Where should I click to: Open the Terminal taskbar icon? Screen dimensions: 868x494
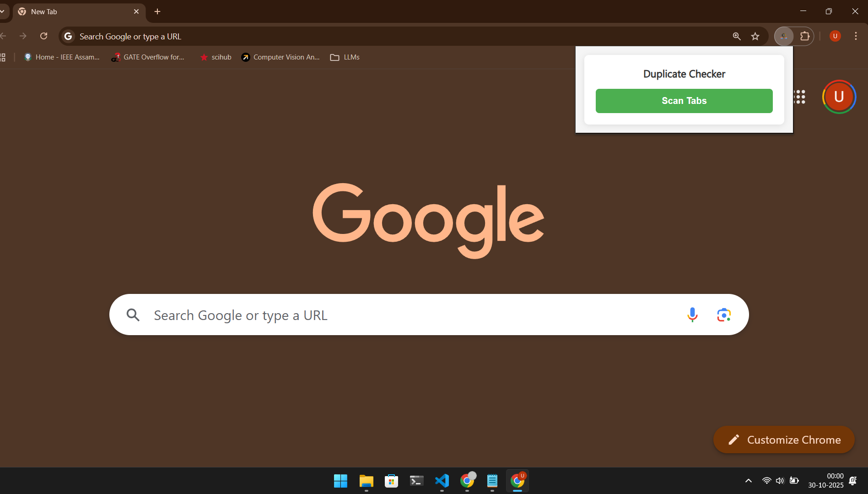pos(416,481)
